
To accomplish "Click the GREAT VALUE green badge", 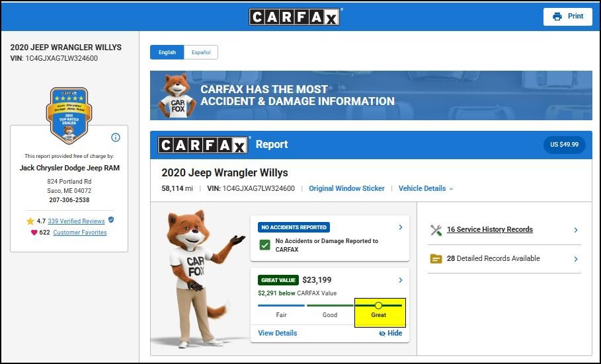I will tap(278, 280).
